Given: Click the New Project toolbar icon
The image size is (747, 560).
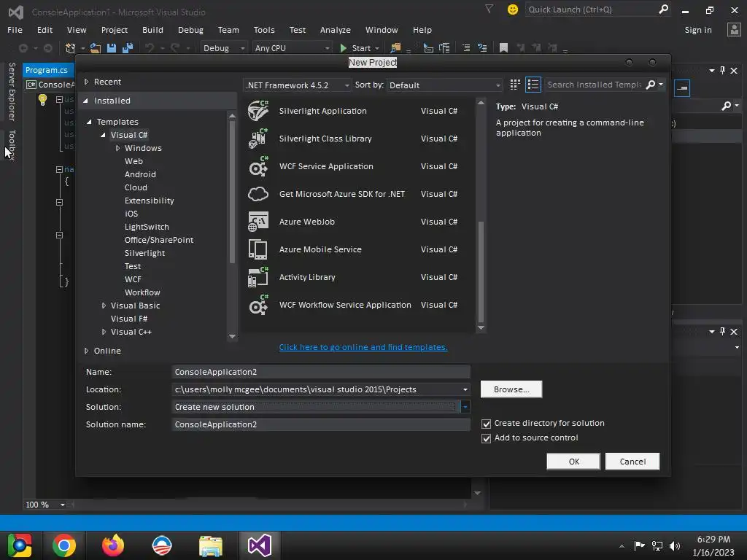Looking at the screenshot, I should tap(71, 47).
